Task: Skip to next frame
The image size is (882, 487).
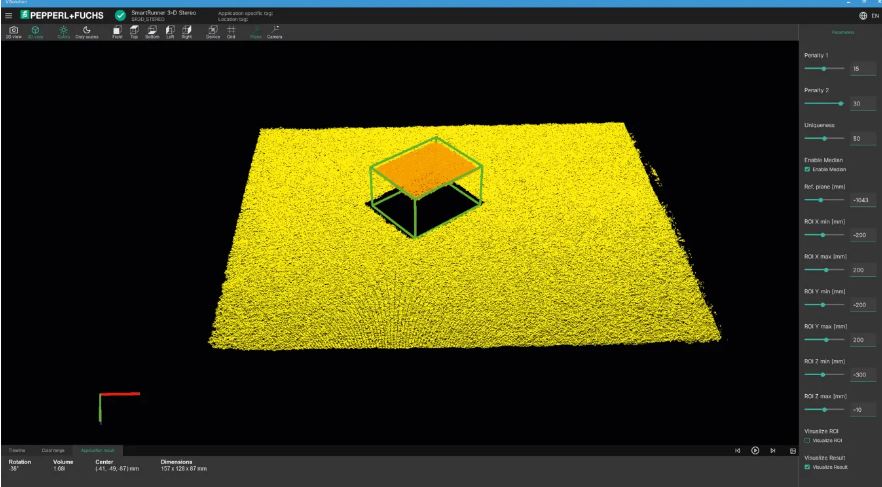Action: point(773,450)
